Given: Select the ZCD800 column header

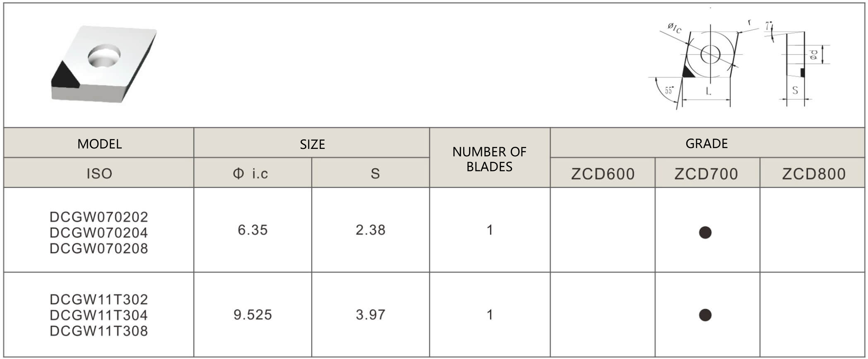Looking at the screenshot, I should coord(813,174).
